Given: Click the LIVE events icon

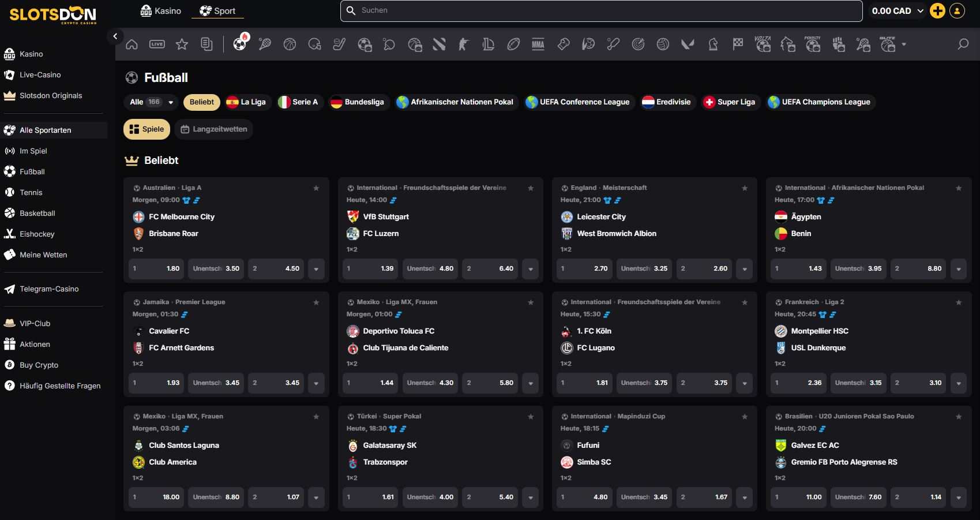Looking at the screenshot, I should (157, 44).
